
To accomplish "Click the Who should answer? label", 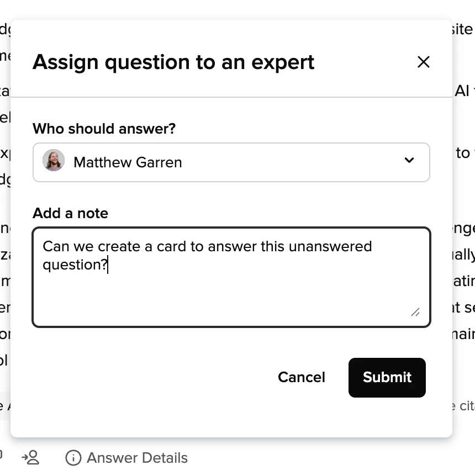I will click(104, 129).
